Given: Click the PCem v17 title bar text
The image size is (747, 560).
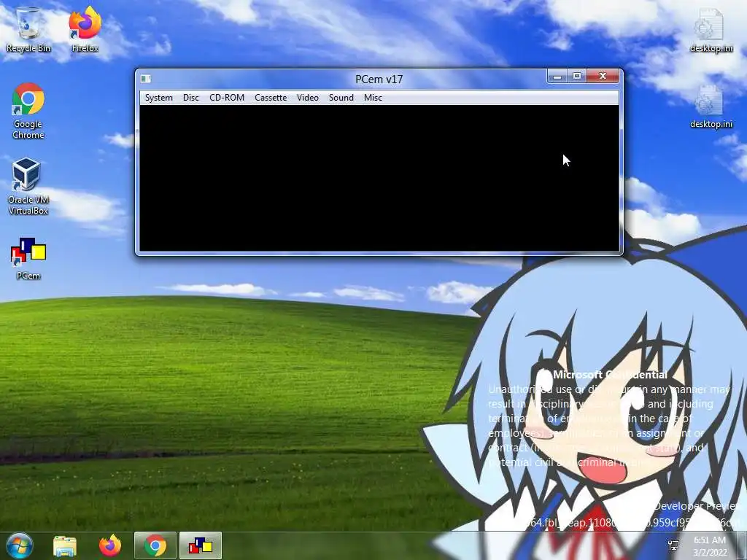Looking at the screenshot, I should point(379,79).
